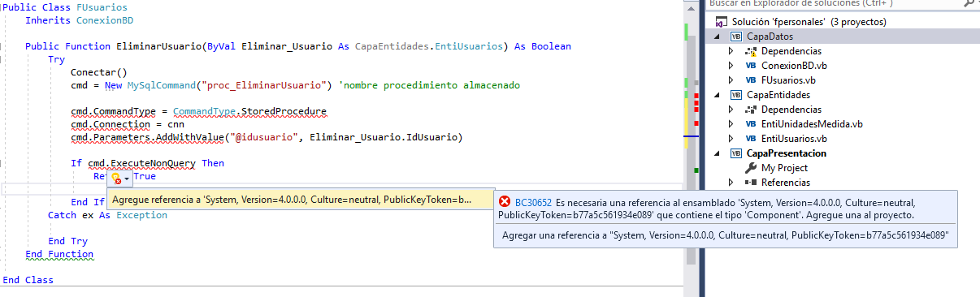Click 'ConexionBD' in the Inherits line
Viewport: 980px width, 297px height.
click(104, 20)
